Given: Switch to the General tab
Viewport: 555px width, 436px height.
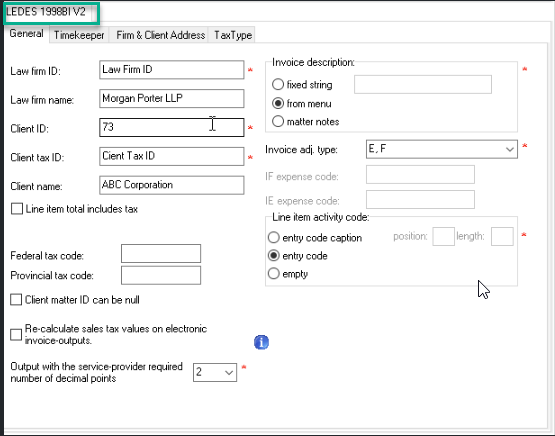Looking at the screenshot, I should coord(27,34).
